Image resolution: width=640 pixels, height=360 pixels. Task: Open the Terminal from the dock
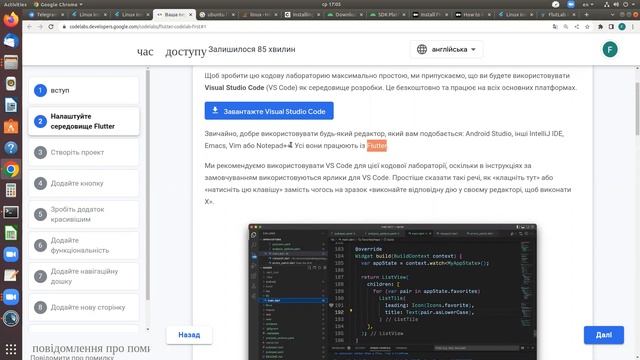coord(11,212)
